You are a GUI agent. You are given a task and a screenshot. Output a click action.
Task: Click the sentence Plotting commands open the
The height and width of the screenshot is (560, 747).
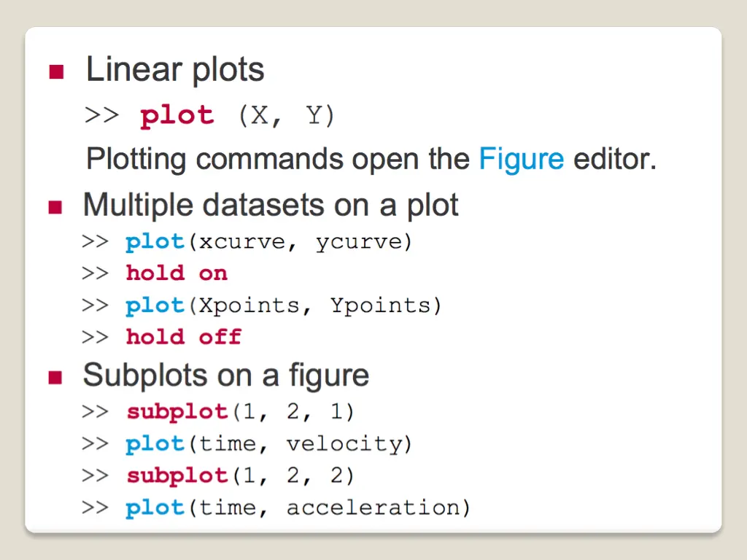click(278, 159)
